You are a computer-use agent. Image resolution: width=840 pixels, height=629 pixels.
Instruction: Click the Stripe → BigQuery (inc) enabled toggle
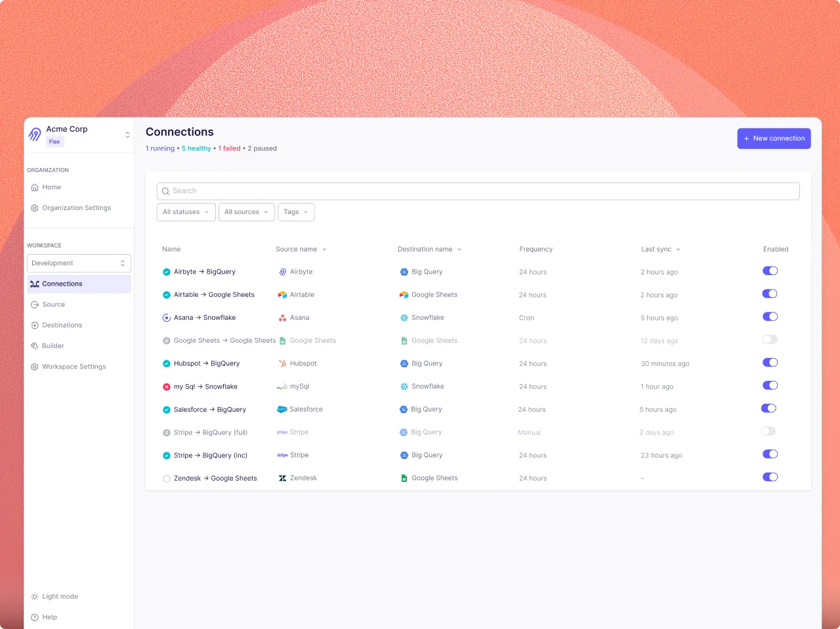click(770, 454)
